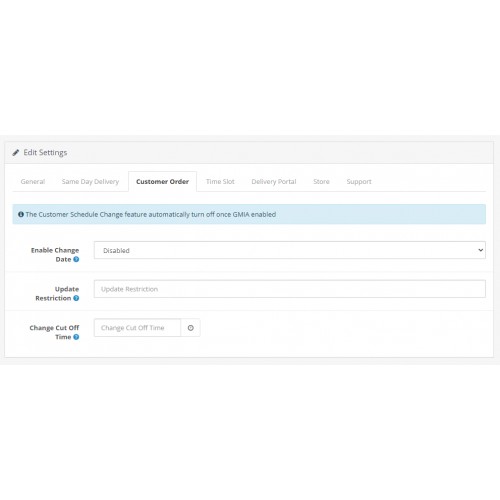Screen dimensions: 500x500
Task: Click help icon next to Enable Change Date
Action: [x=76, y=259]
